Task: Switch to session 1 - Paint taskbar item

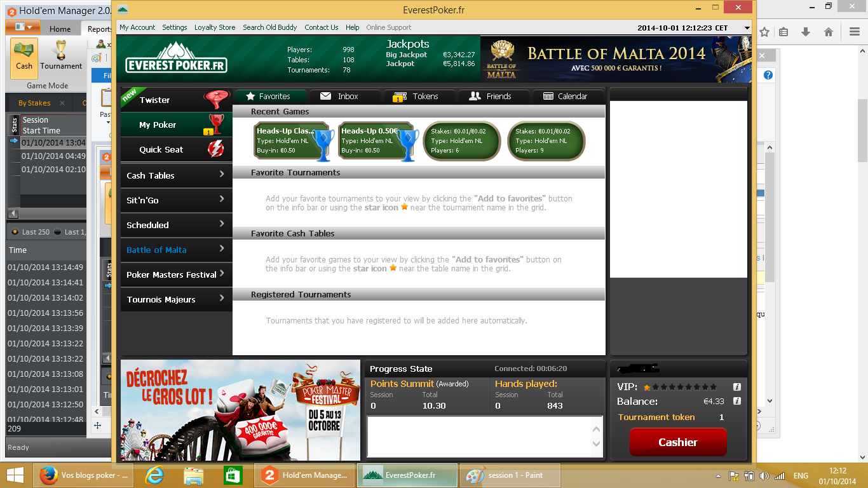Action: click(510, 475)
